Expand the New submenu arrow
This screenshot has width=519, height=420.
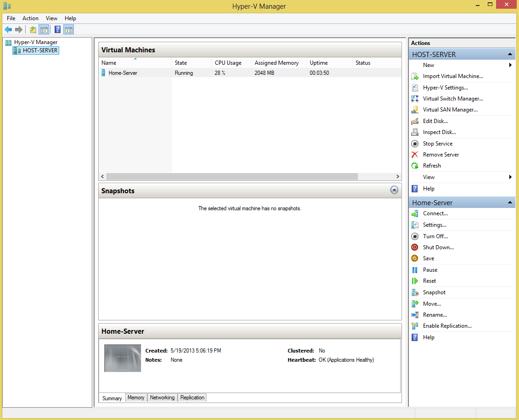510,65
